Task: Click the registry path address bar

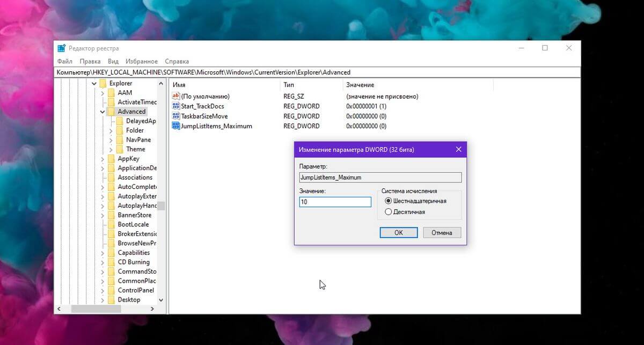Action: point(317,72)
